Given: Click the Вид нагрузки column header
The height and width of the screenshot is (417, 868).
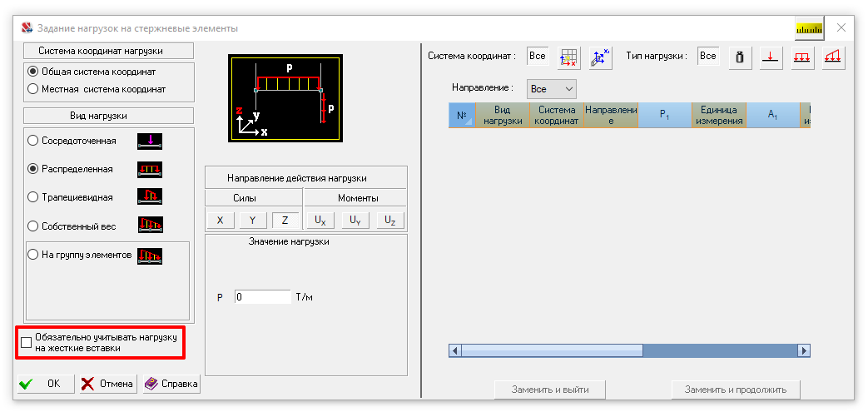Looking at the screenshot, I should (x=503, y=115).
